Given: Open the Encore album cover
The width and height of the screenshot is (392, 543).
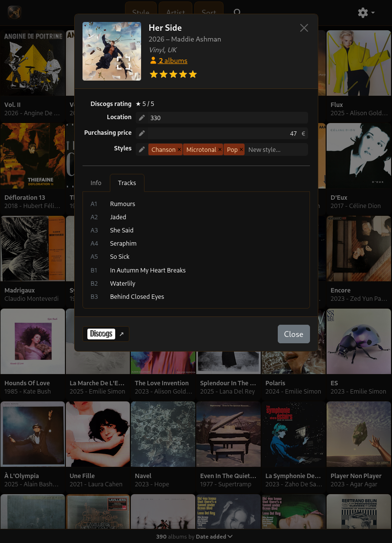Looking at the screenshot, I should (359, 249).
